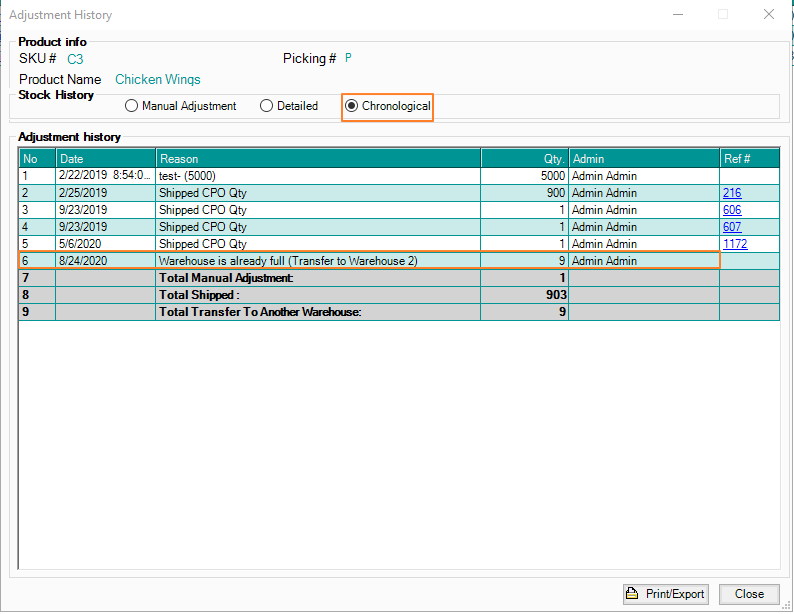
Task: Click the Qty. column header
Action: point(524,159)
